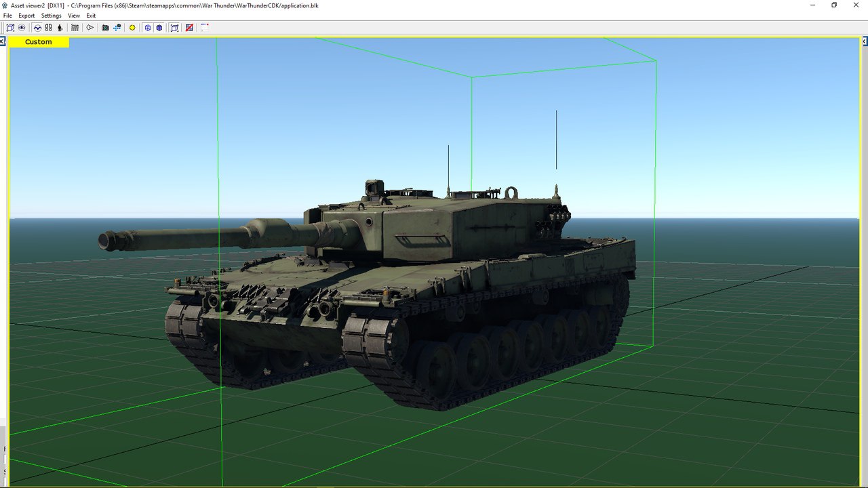Minimize the Asset viewer2 window

813,5
